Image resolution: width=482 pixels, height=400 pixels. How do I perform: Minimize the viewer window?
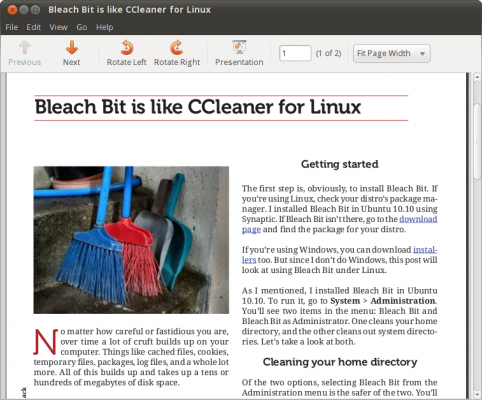click(x=24, y=10)
